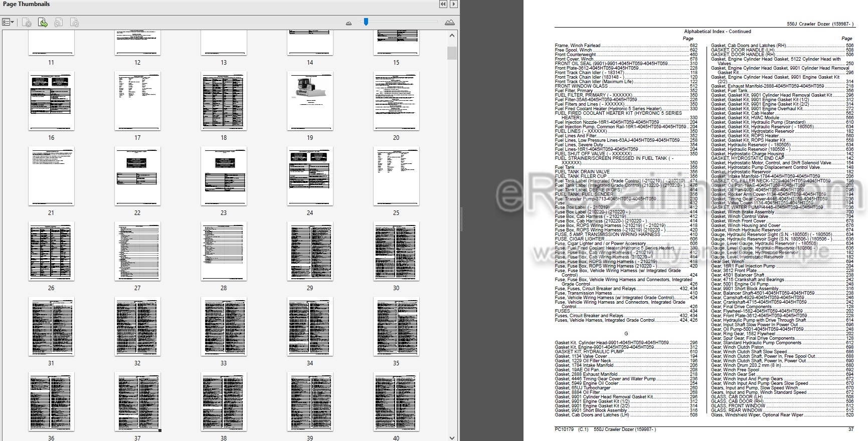This screenshot has height=441, width=868.
Task: Jump to page 34 thumbnail
Action: tap(310, 326)
